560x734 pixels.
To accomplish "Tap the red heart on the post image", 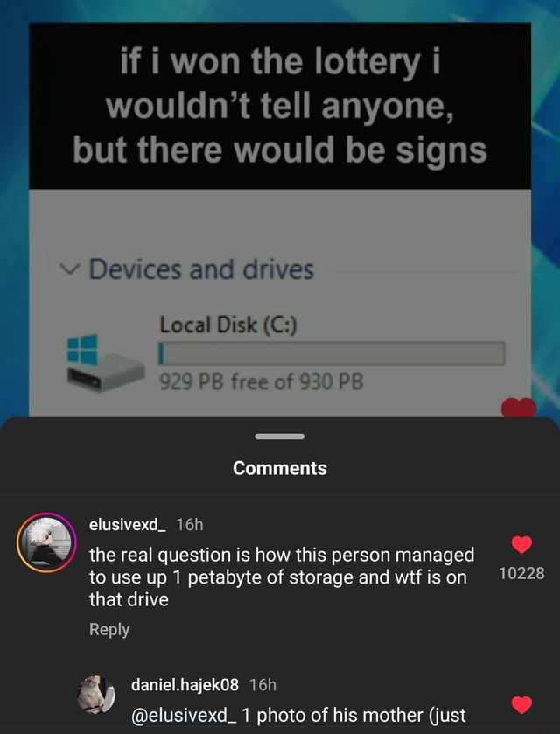I will (x=518, y=407).
